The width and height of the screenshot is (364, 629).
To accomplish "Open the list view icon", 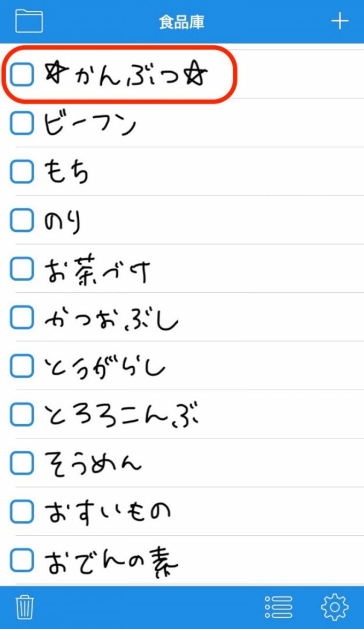I will 278,607.
